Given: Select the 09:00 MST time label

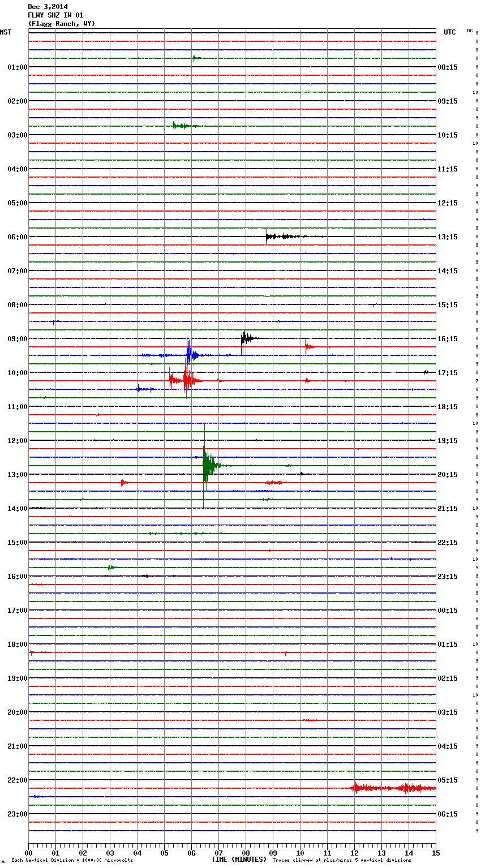Looking at the screenshot, I should pos(18,339).
